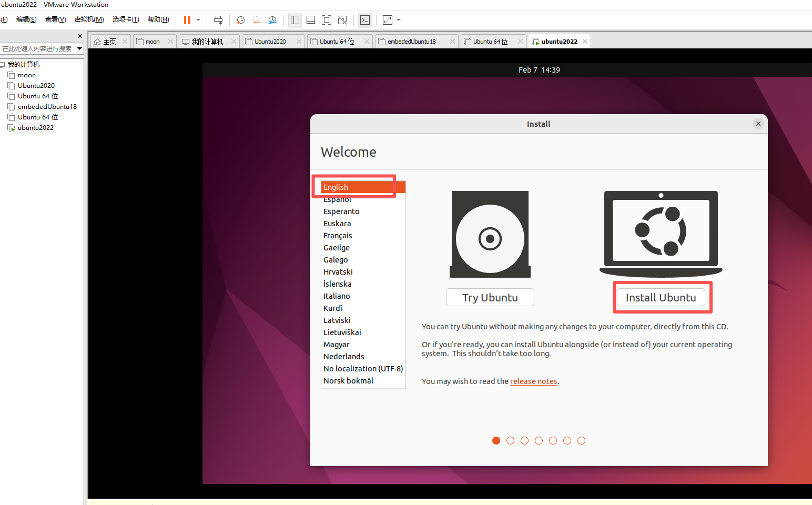This screenshot has width=812, height=505.
Task: Open the power options dropdown arrow beside pause
Action: [198, 20]
